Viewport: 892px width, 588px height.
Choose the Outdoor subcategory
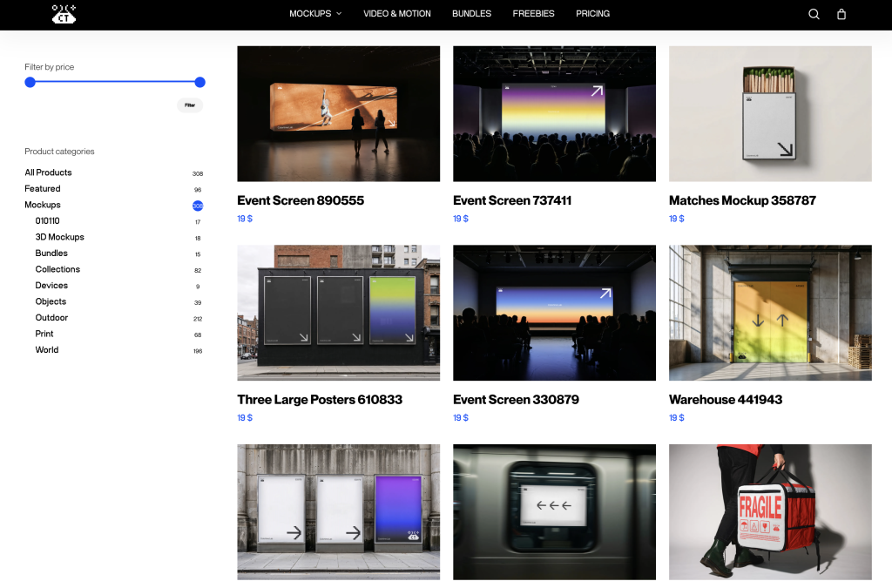pyautogui.click(x=51, y=318)
